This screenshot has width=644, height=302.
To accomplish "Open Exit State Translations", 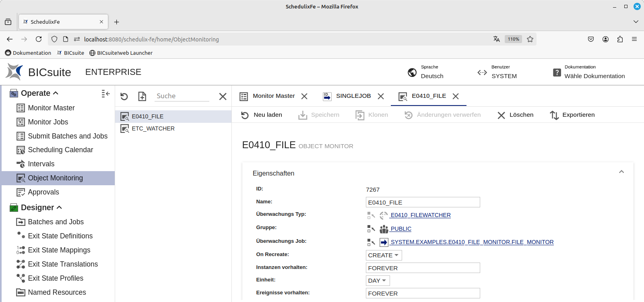I will [58, 264].
